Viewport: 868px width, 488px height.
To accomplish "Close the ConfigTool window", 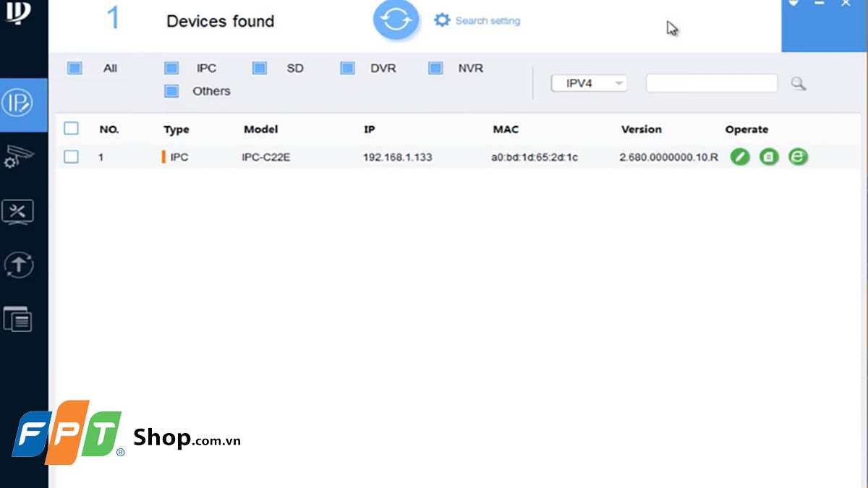I will tap(846, 4).
